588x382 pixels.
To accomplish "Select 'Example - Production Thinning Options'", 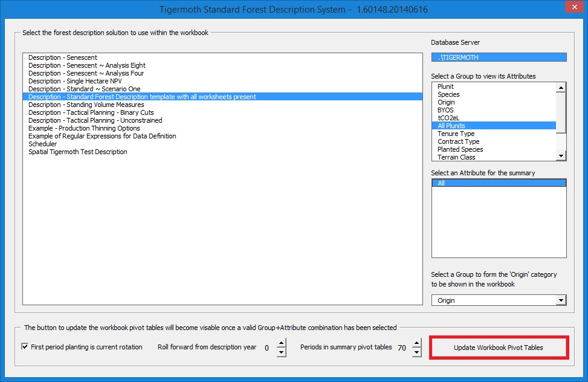I will click(223, 128).
